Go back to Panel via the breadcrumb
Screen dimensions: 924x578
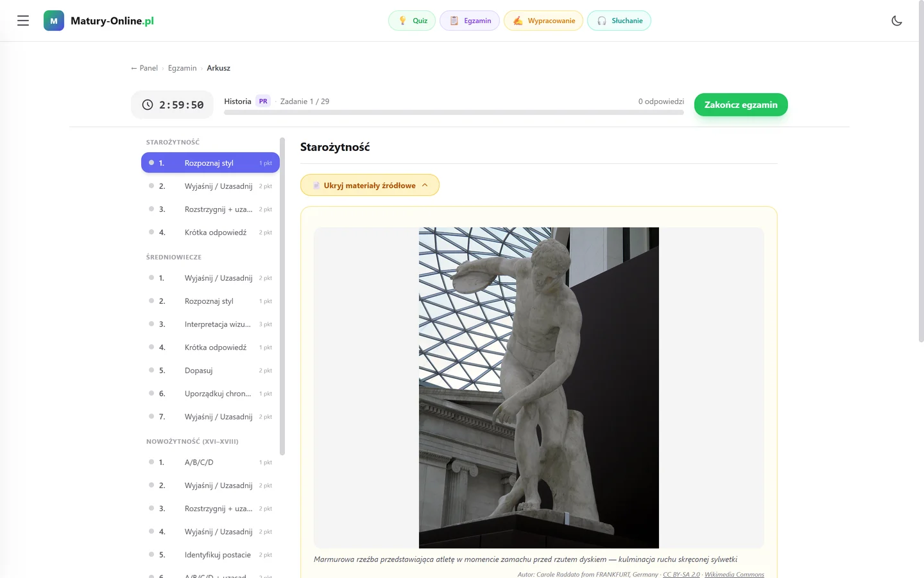[x=144, y=68]
